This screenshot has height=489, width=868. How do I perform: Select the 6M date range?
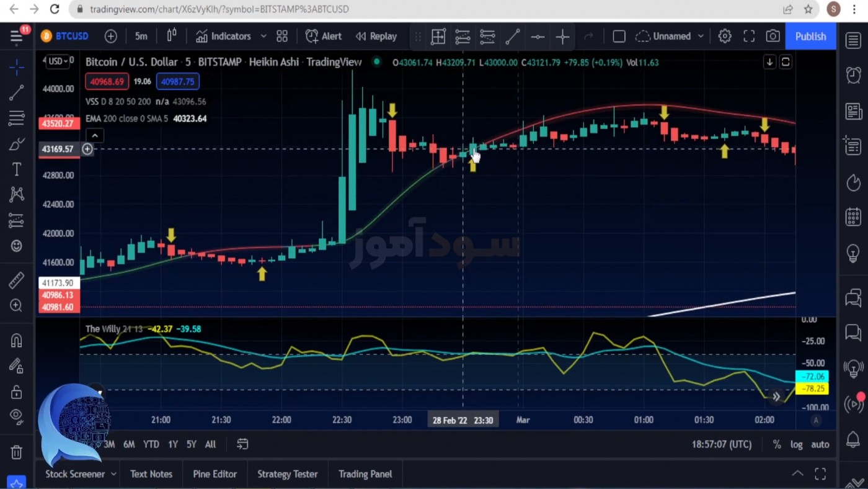(x=129, y=444)
